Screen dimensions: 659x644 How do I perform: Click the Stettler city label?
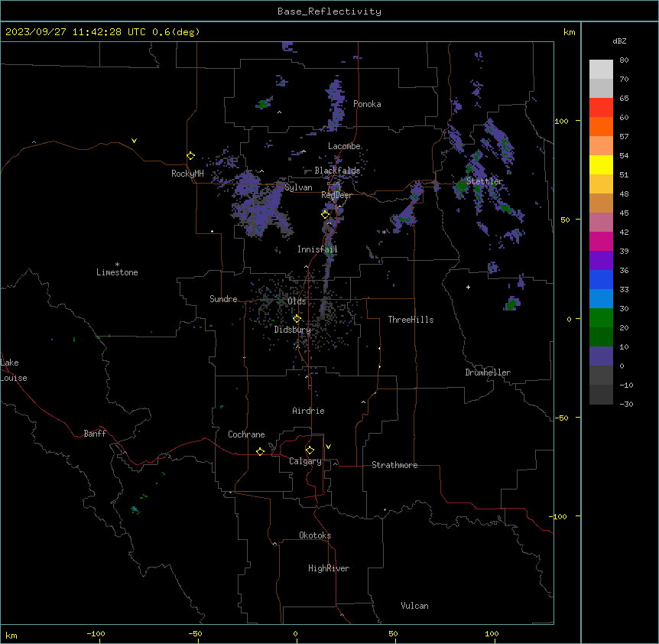click(x=485, y=181)
